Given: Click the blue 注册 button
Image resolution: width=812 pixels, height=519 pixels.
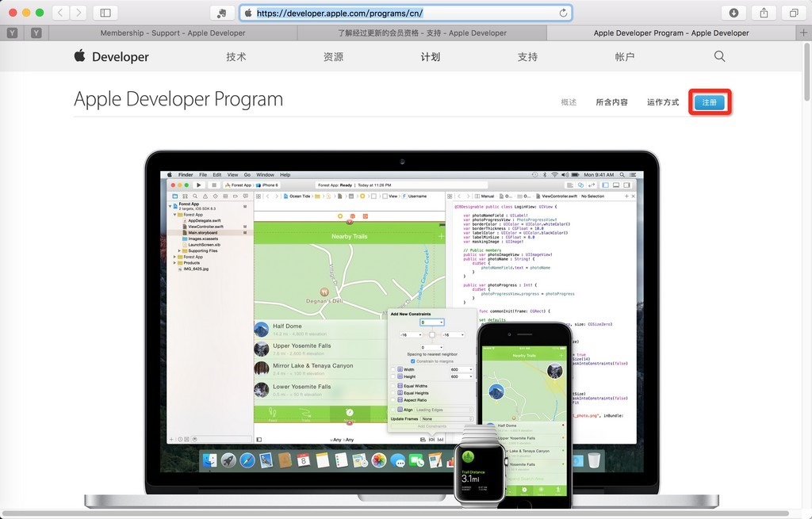Looking at the screenshot, I should 710,102.
